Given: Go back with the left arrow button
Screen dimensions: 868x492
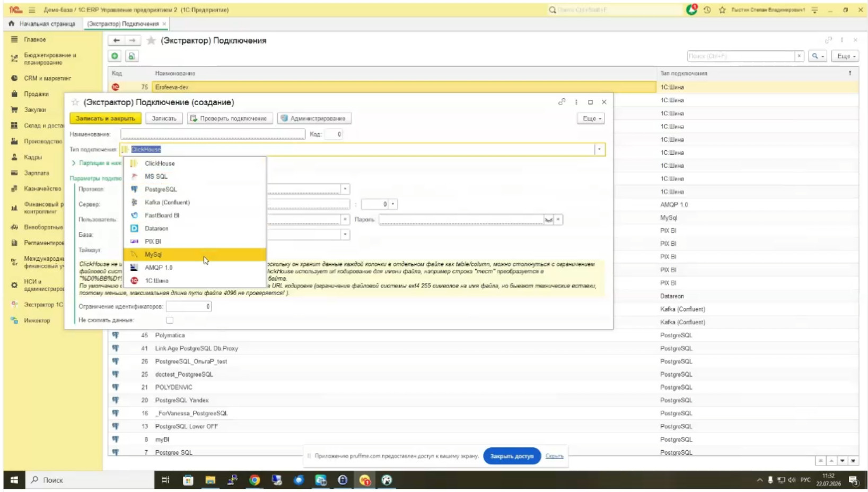Looking at the screenshot, I should tap(116, 40).
